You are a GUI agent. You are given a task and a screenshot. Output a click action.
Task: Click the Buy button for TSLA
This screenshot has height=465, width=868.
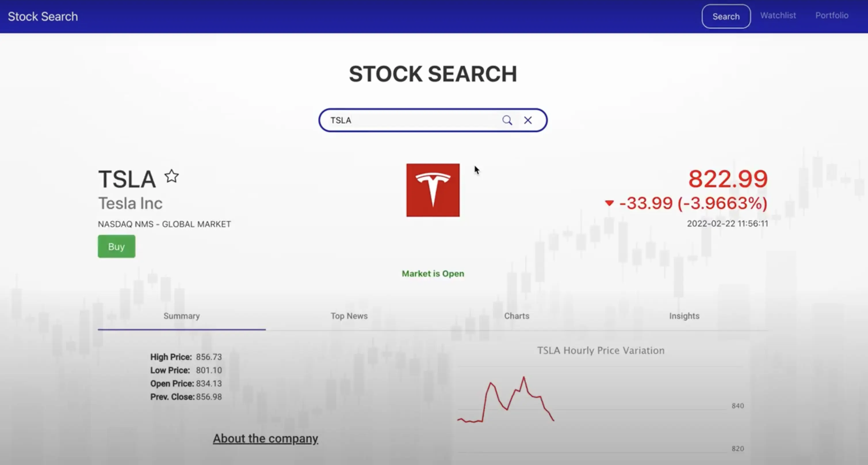116,246
